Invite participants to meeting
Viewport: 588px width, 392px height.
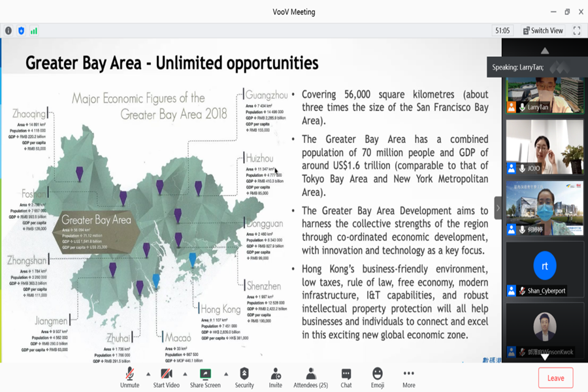(275, 378)
